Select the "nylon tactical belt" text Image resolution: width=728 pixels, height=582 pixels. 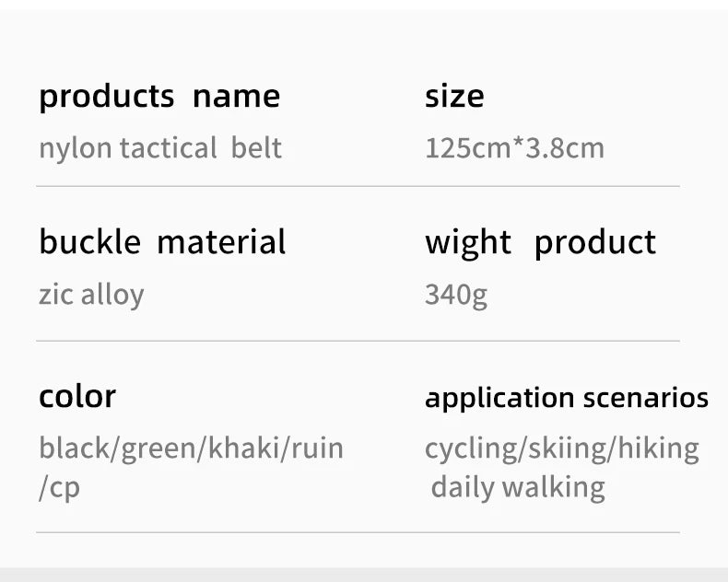[159, 147]
